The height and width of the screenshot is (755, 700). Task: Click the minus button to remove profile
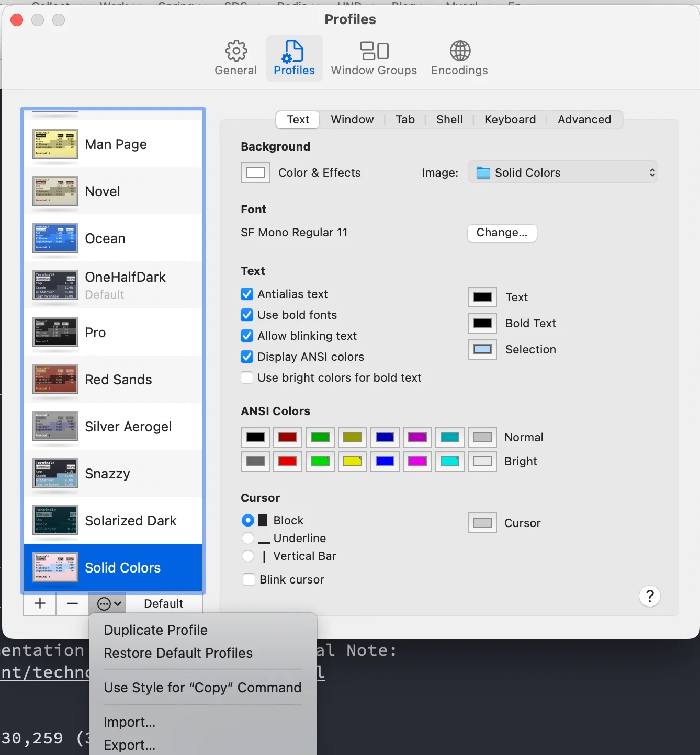pos(72,603)
